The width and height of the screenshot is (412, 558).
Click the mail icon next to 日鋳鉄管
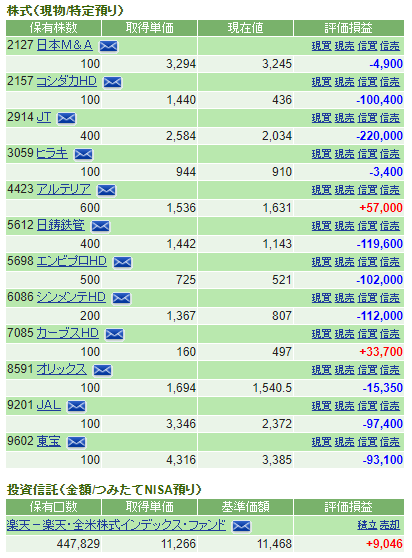pos(101,226)
